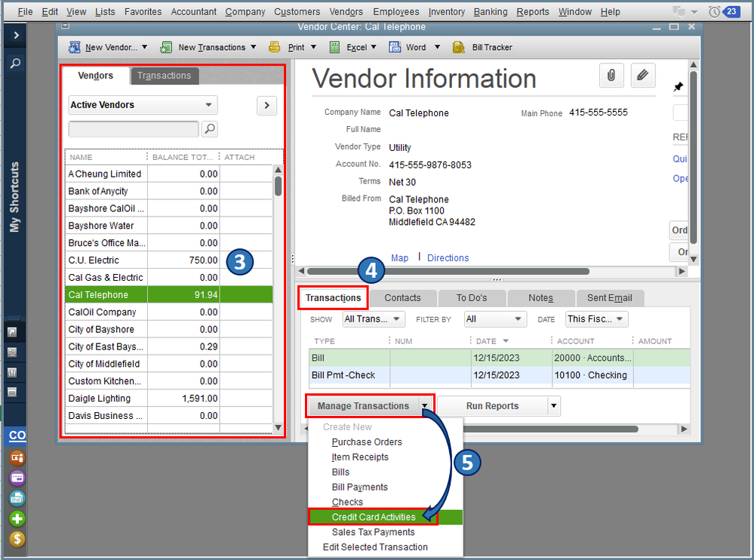Screen dimensions: 754x560
Task: Switch to the To Do's tab
Action: 471,298
